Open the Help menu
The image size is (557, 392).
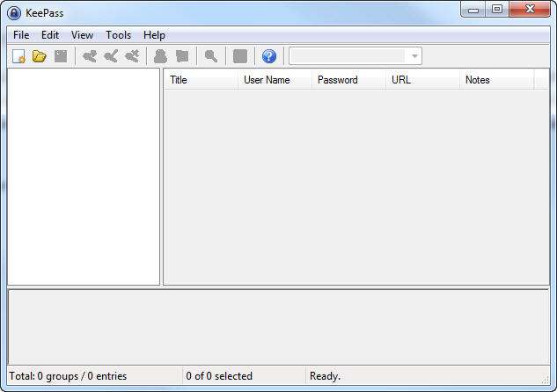point(154,35)
